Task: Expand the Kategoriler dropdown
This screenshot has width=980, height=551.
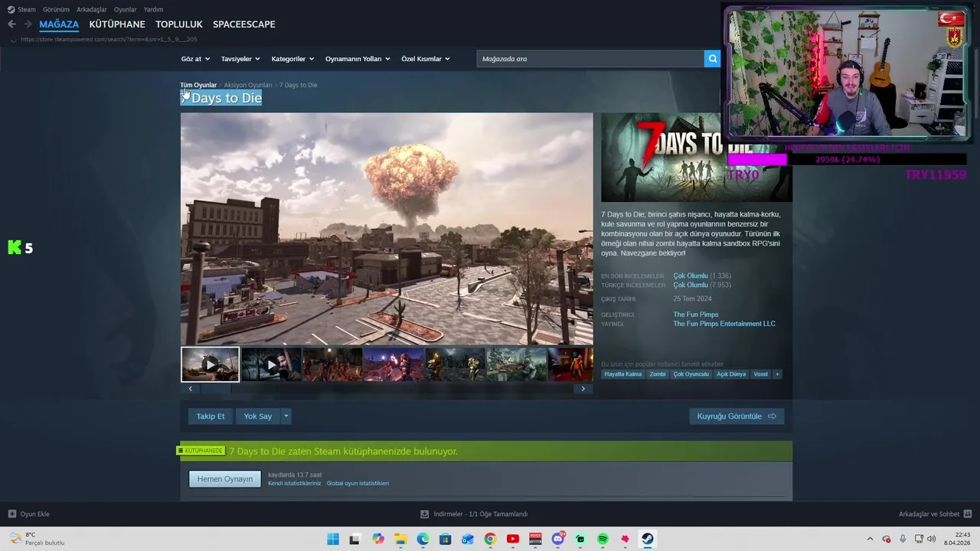Action: pyautogui.click(x=292, y=59)
